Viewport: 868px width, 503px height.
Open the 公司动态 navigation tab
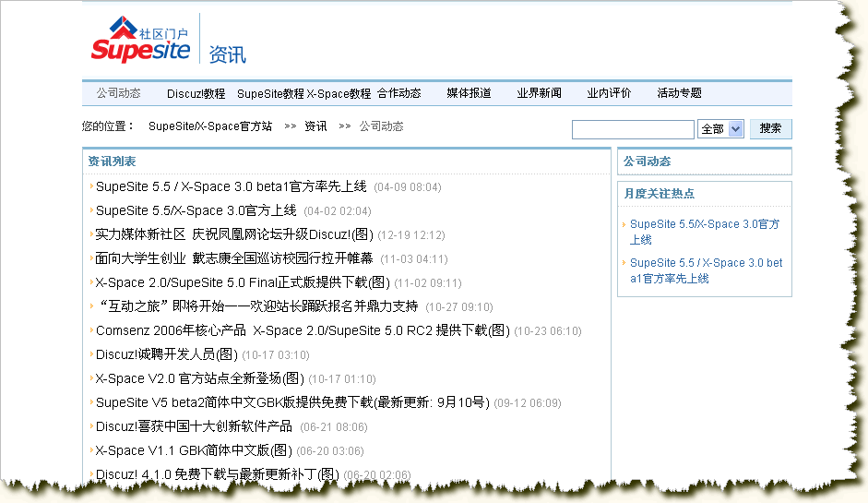coord(118,93)
